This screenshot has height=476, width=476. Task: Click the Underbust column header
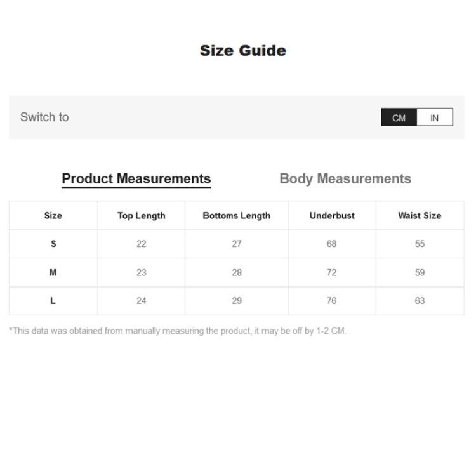(331, 216)
